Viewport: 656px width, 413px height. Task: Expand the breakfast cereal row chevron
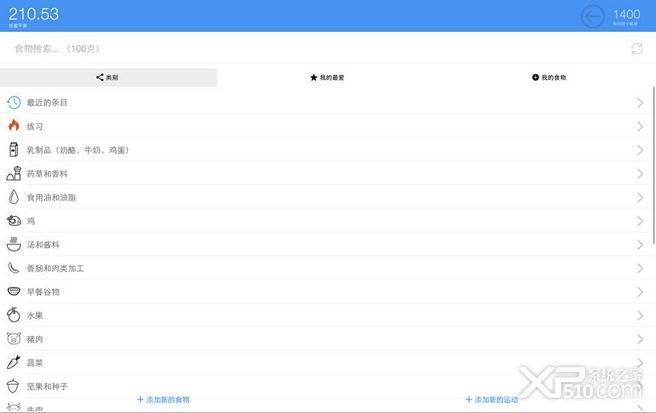click(x=640, y=292)
